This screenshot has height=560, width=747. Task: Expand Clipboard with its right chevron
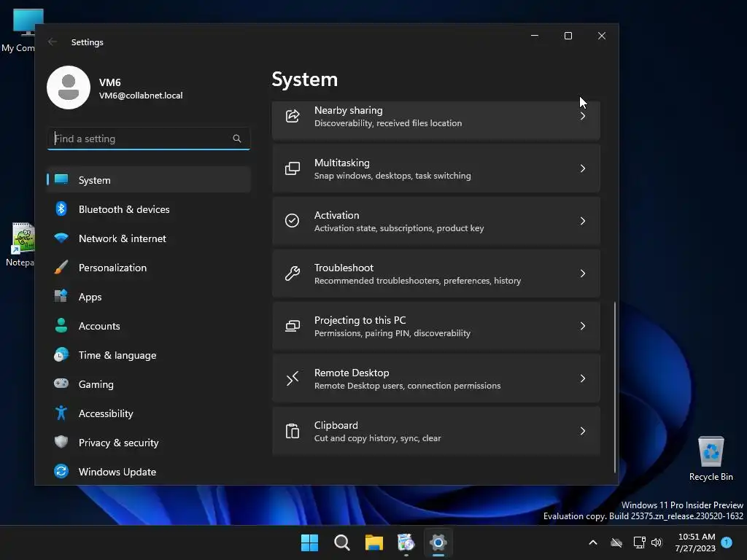click(583, 430)
